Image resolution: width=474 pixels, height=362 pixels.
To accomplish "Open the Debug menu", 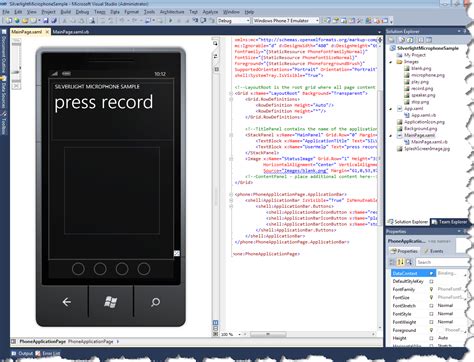I will click(x=82, y=12).
